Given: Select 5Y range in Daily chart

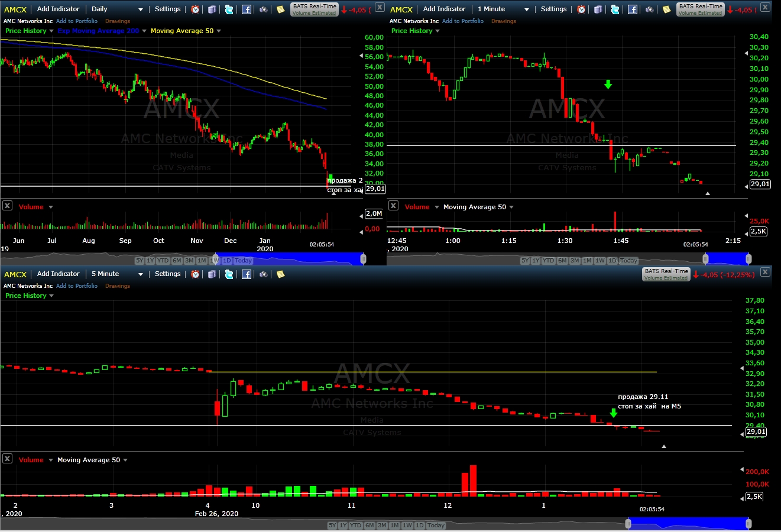Looking at the screenshot, I should pos(140,261).
